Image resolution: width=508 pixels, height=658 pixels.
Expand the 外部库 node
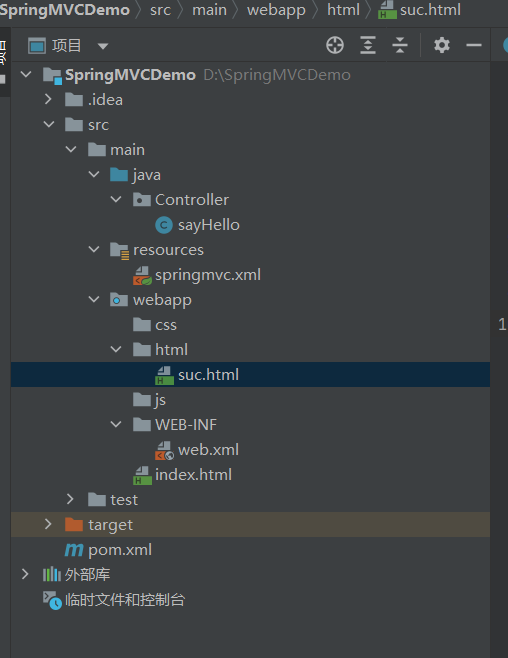click(x=25, y=574)
